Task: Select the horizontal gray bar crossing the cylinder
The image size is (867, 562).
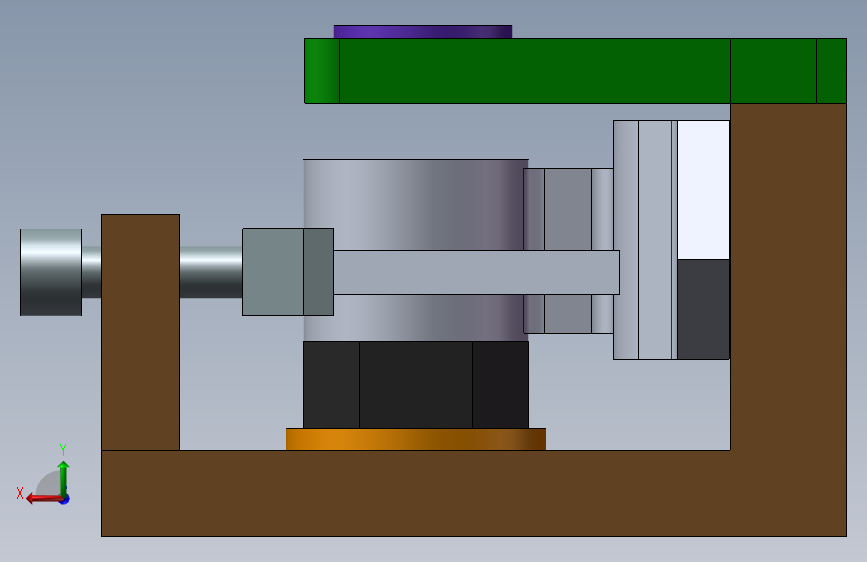Action: pos(476,272)
